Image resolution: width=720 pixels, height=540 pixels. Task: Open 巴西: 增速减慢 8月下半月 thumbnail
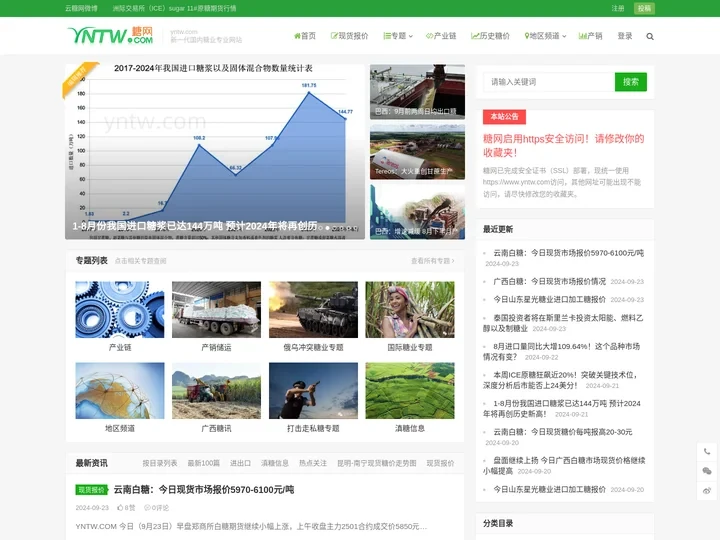[417, 212]
